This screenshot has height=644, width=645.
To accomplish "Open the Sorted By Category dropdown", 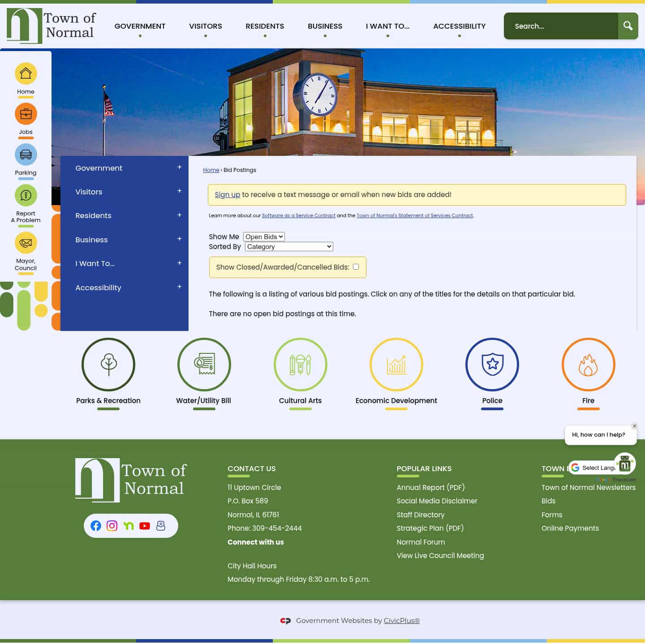I will (x=288, y=246).
